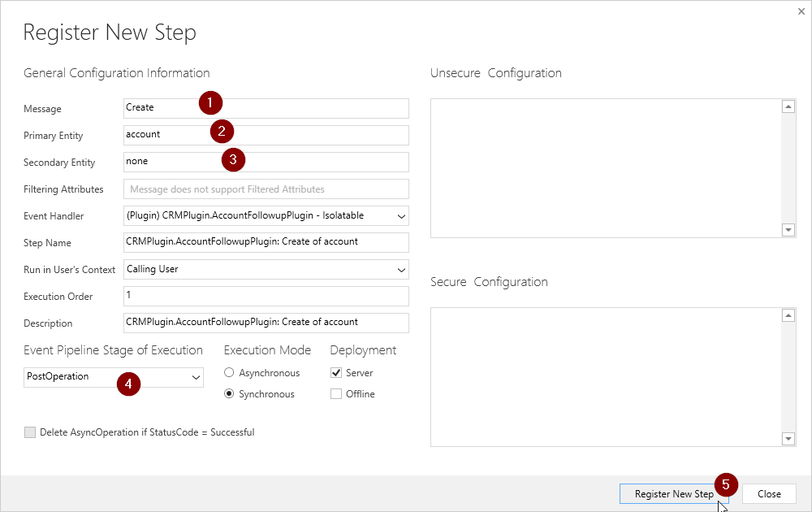Select the Step Name input field
Image resolution: width=812 pixels, height=512 pixels.
point(266,242)
